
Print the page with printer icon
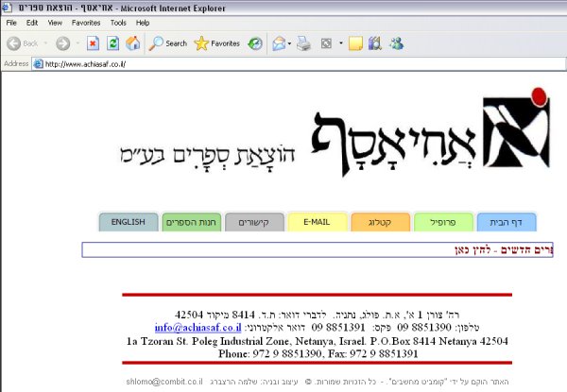coord(303,43)
